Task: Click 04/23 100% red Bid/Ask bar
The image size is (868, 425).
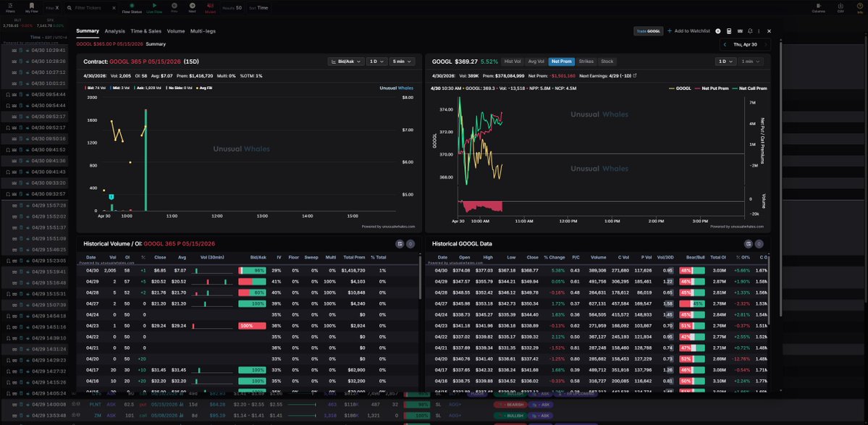Action: tap(252, 326)
